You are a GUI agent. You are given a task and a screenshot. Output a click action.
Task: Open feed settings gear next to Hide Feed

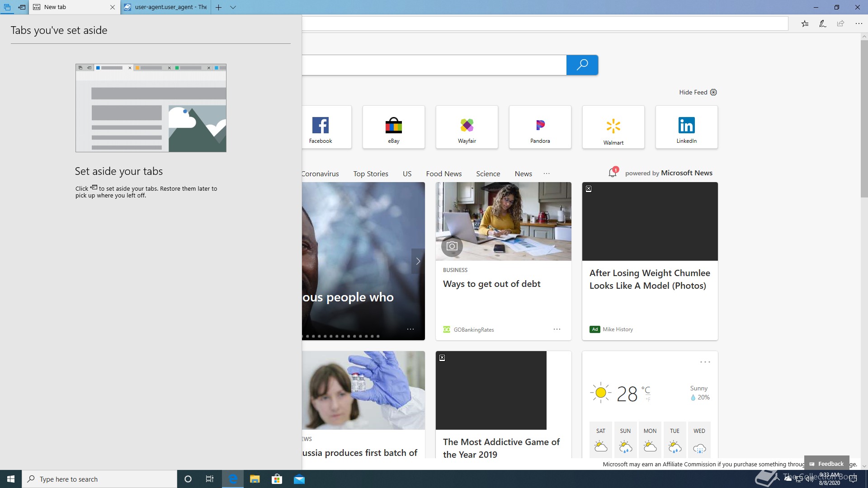click(713, 92)
